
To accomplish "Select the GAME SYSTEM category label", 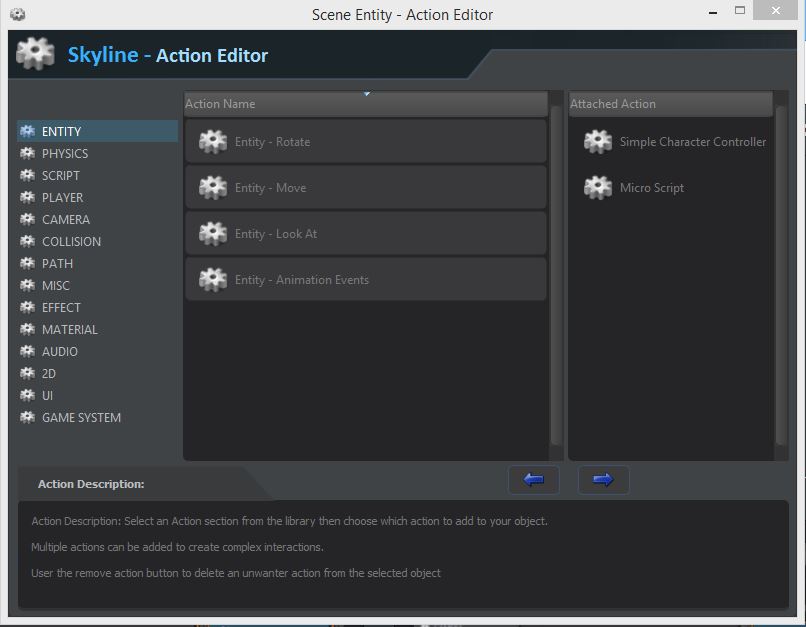I will [x=81, y=418].
